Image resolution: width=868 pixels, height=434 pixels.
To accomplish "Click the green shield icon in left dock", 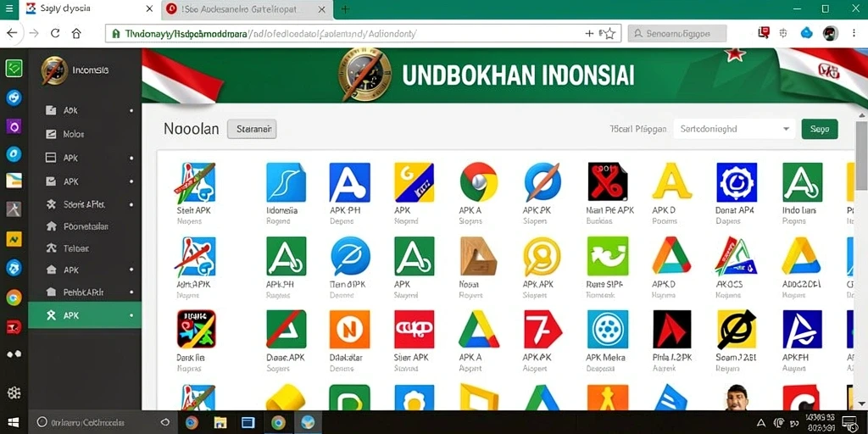I will 14,69.
